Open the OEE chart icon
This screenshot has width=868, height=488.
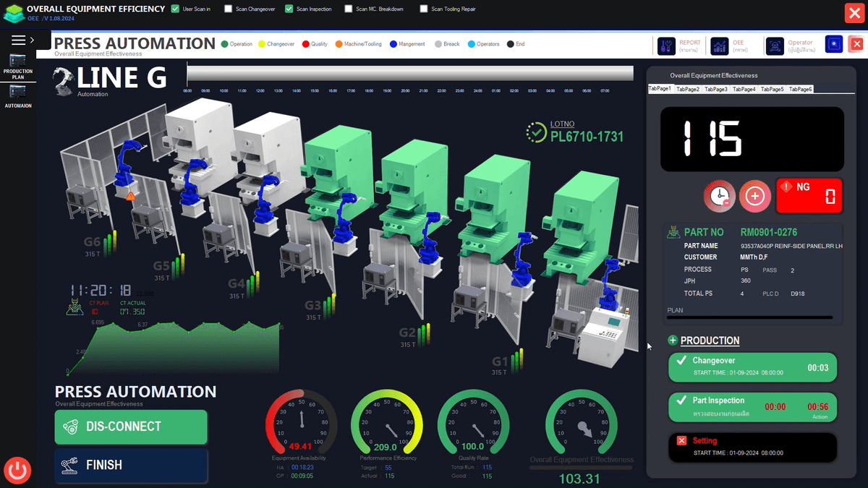coord(720,46)
